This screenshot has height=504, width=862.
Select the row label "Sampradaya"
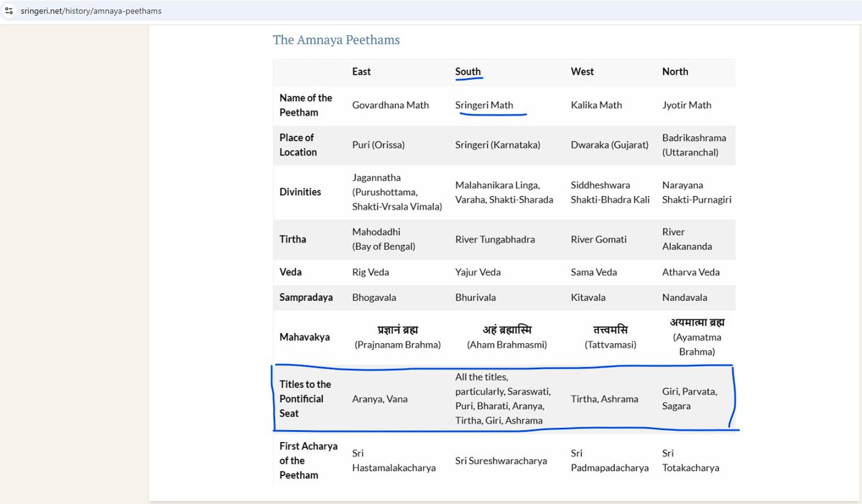[x=306, y=297]
